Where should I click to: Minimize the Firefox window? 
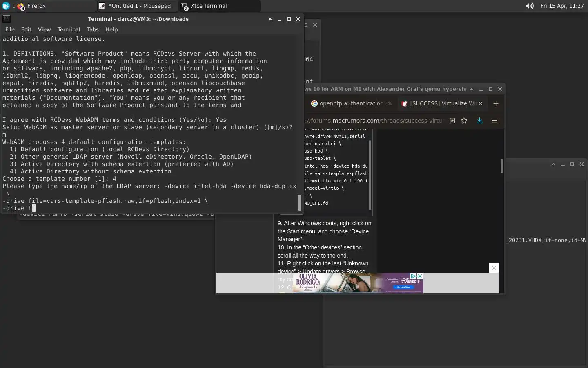point(481,89)
